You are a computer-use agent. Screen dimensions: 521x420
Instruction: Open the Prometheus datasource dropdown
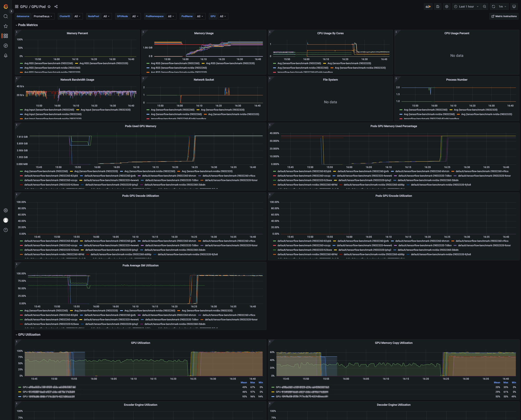[43, 16]
